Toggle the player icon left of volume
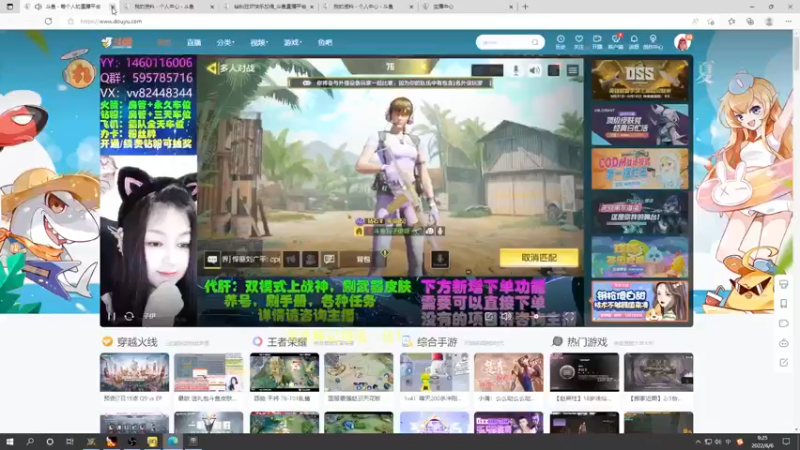Image resolution: width=800 pixels, height=450 pixels. point(489,316)
